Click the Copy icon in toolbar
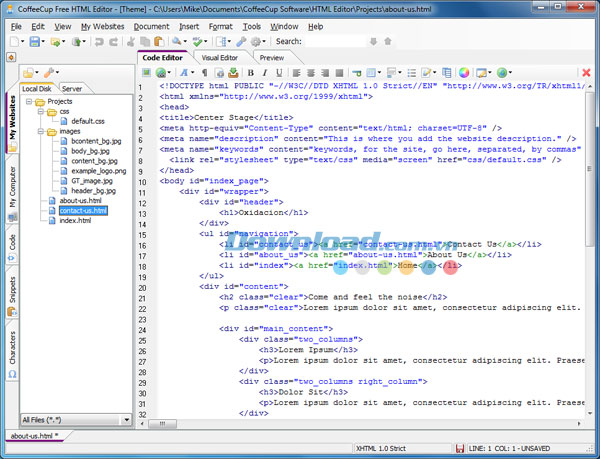600x459 pixels. pos(145,41)
